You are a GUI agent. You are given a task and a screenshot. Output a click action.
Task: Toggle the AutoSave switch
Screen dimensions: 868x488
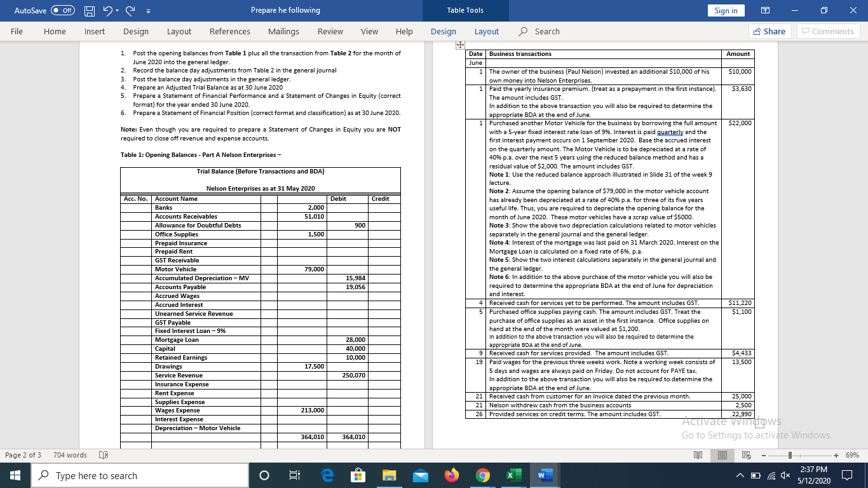[x=62, y=10]
